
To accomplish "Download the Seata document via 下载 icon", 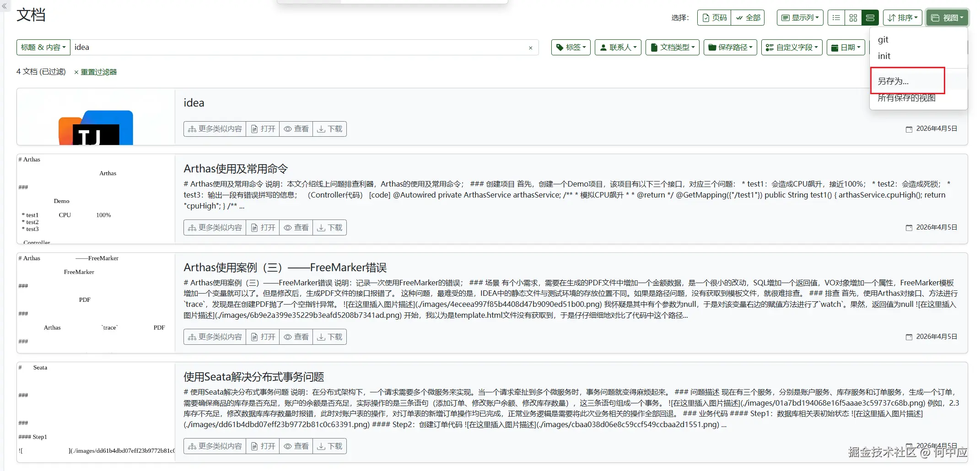I will [329, 446].
